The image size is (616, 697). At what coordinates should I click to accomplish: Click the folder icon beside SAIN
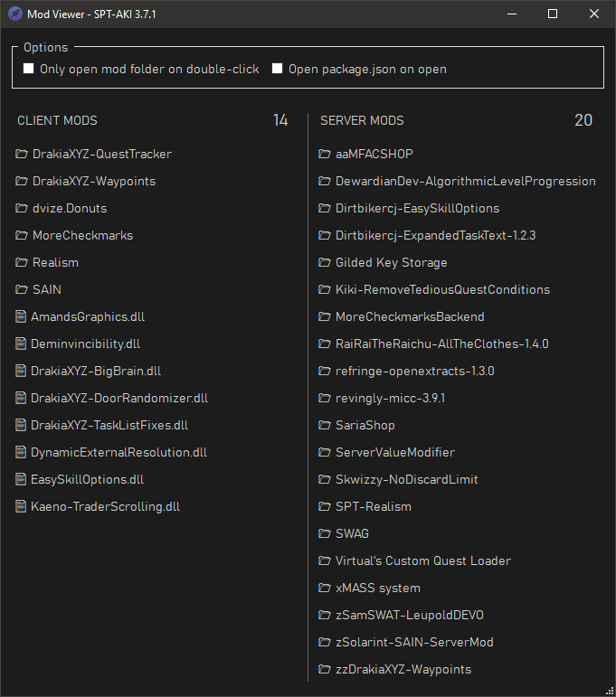(22, 289)
